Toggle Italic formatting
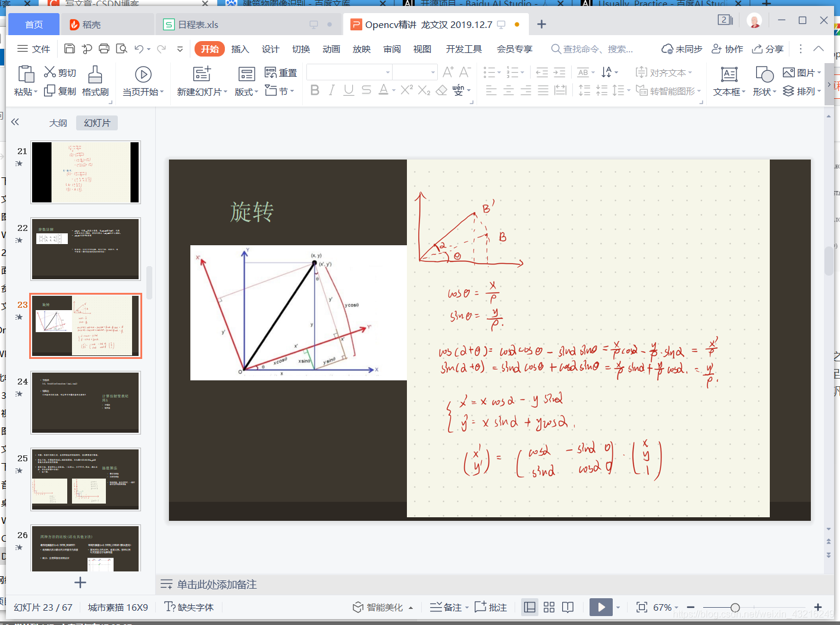The height and width of the screenshot is (625, 840). [x=332, y=90]
